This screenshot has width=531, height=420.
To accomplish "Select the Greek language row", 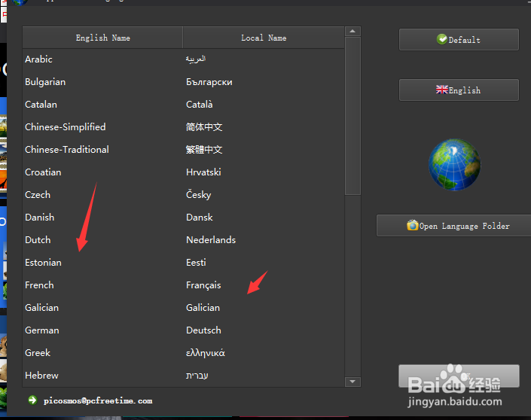I will point(184,353).
